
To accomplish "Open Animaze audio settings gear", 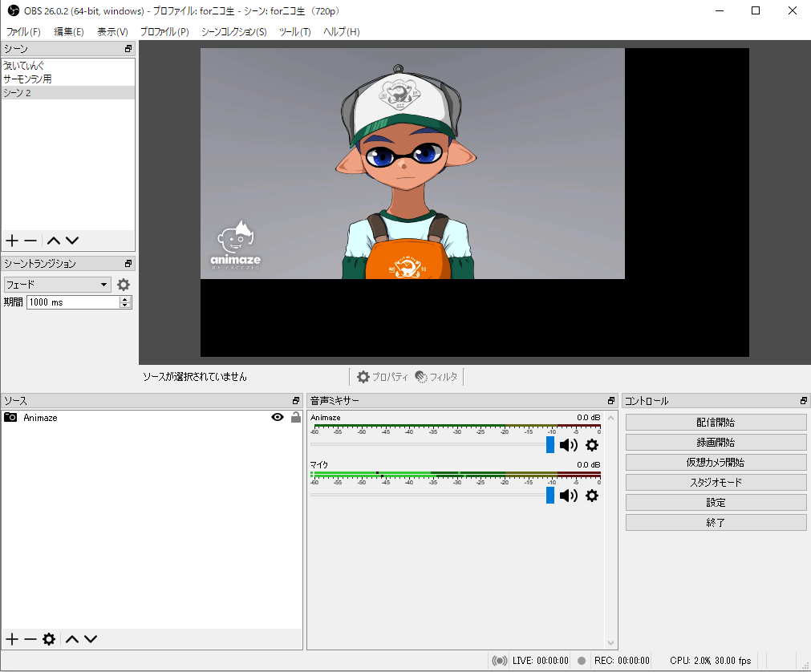I will tap(592, 445).
